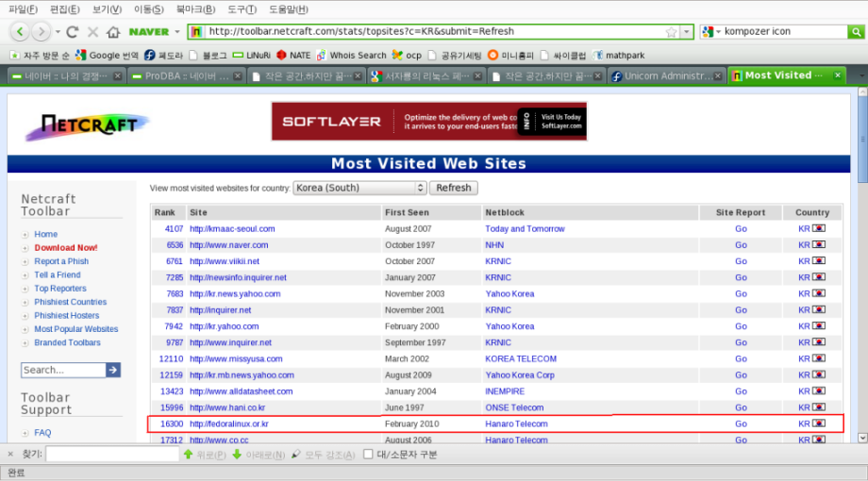The width and height of the screenshot is (868, 481).
Task: Toggle 대/소문자 구분 case-sensitive checkbox
Action: coord(368,455)
